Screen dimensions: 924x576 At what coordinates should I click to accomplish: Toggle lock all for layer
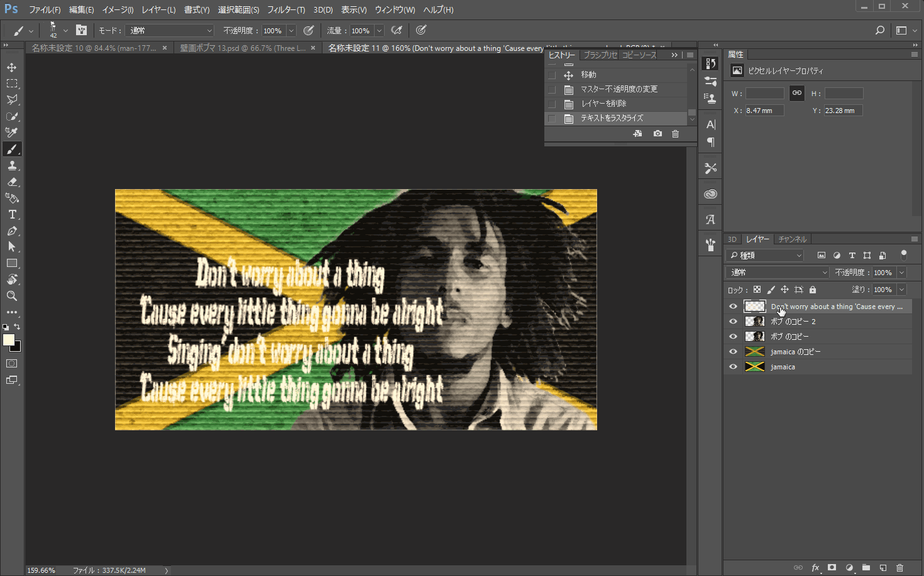point(813,290)
